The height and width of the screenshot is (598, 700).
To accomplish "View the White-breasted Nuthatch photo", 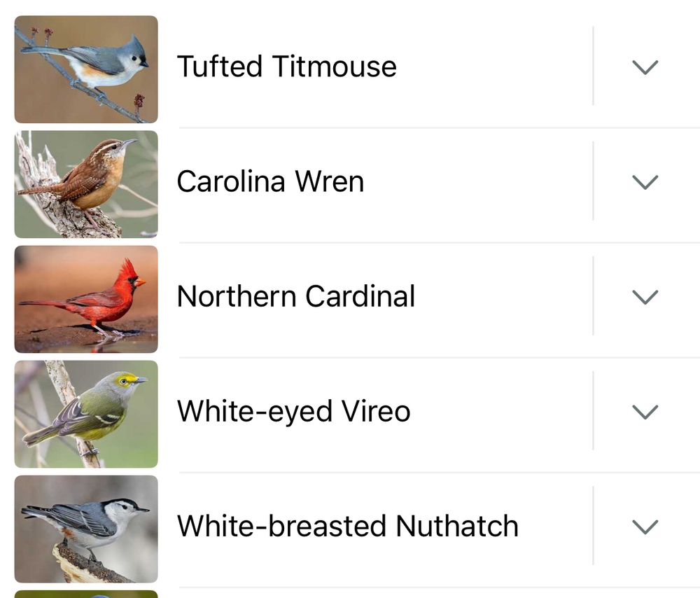I will coord(86,526).
